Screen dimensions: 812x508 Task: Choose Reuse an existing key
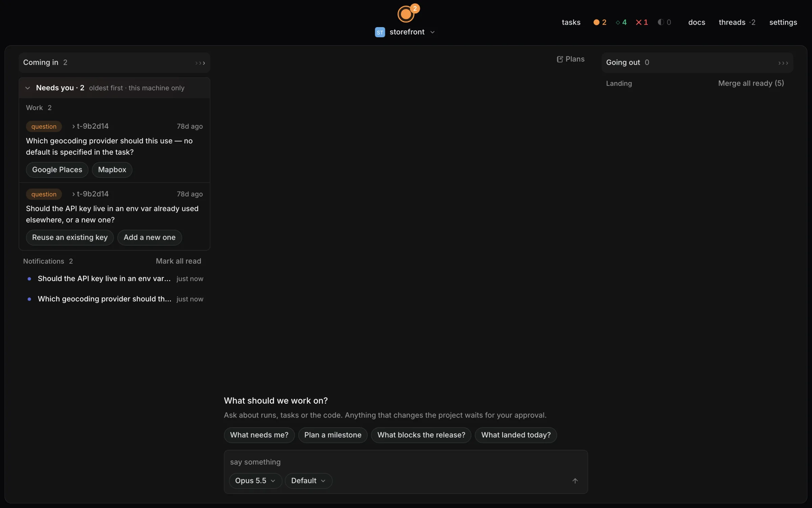[x=70, y=237]
